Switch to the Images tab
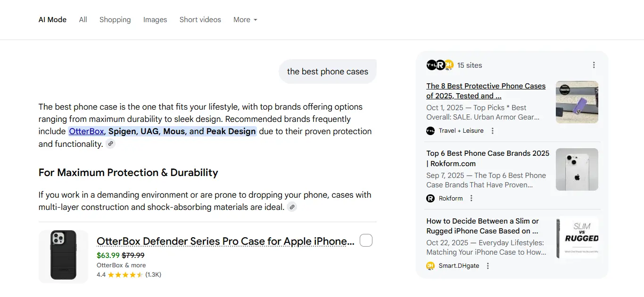Image resolution: width=644 pixels, height=297 pixels. [155, 20]
